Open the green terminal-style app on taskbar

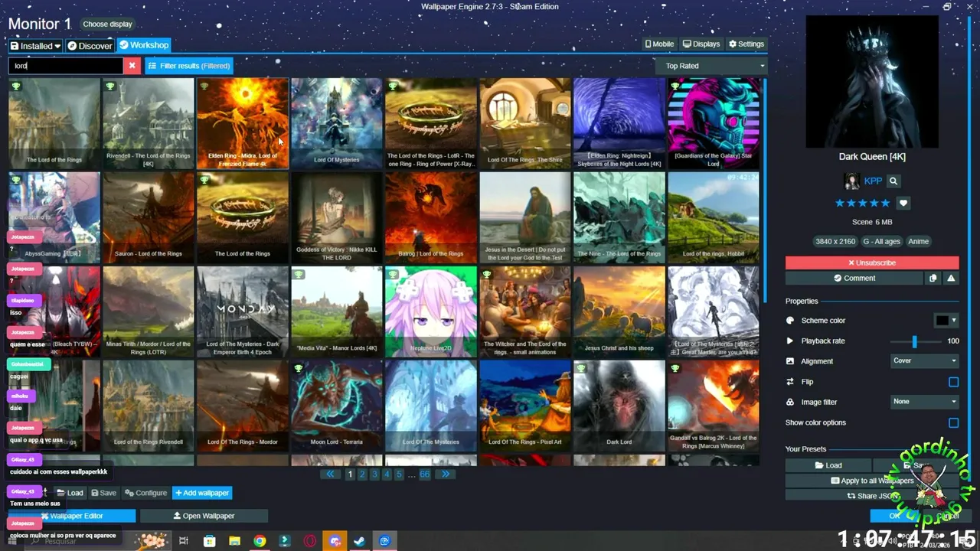(x=285, y=541)
